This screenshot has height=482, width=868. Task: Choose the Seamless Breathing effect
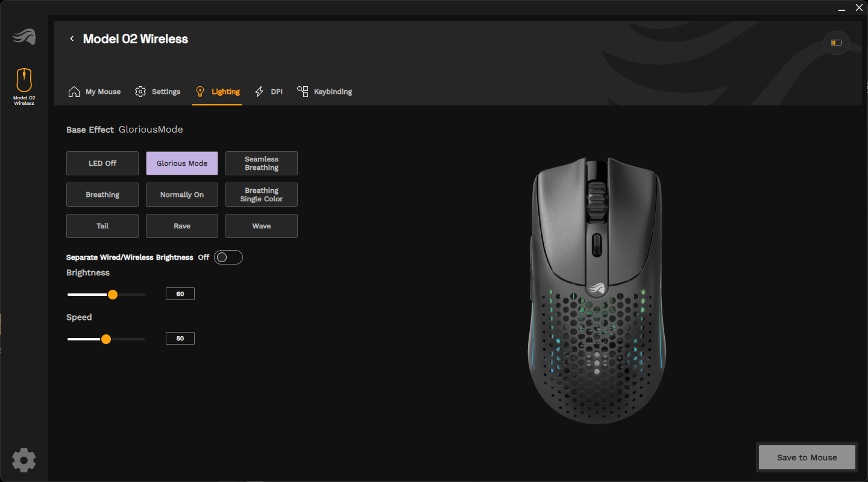point(262,163)
